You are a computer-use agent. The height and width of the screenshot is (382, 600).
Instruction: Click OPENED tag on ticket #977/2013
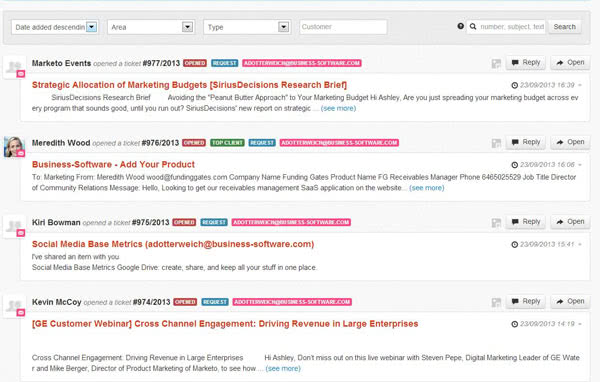(195, 63)
